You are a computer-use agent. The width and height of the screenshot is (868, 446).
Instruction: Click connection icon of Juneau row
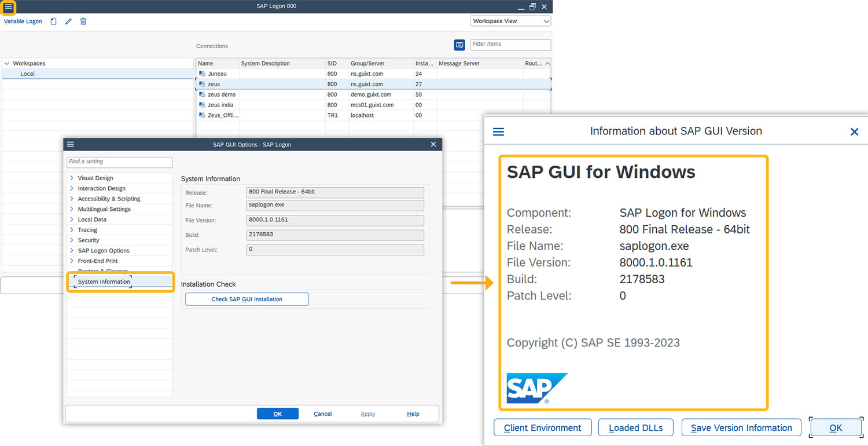[202, 74]
